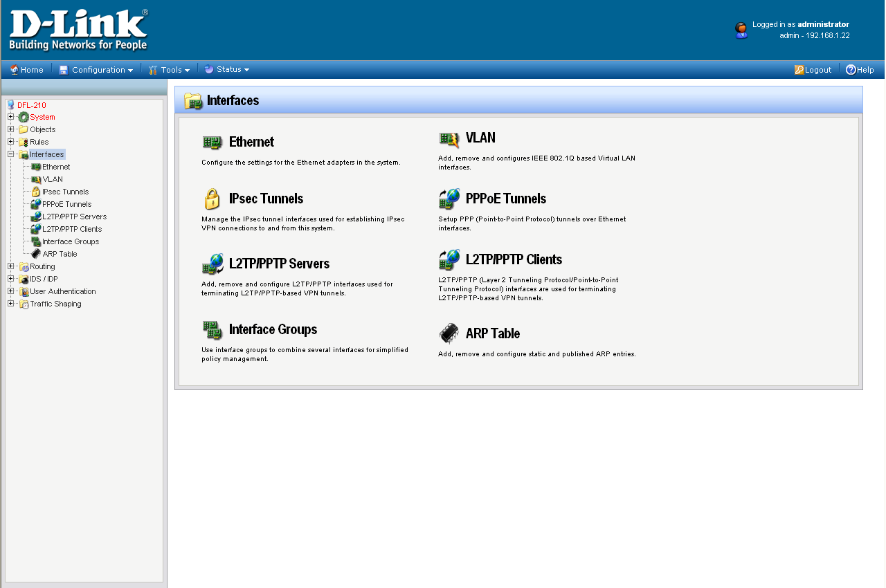Open the Configuration dropdown menu

click(96, 70)
